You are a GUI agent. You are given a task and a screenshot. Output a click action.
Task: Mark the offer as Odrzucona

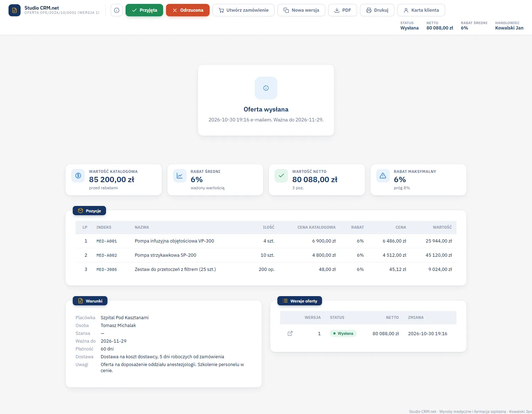(x=188, y=10)
